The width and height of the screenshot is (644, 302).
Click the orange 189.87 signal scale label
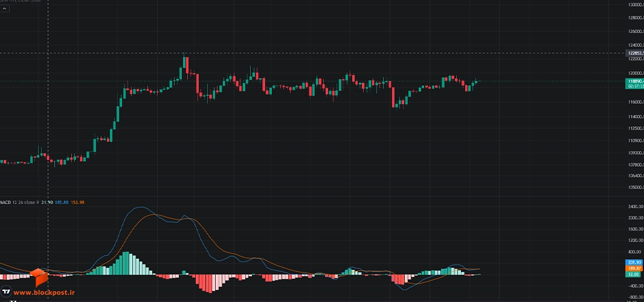click(634, 268)
